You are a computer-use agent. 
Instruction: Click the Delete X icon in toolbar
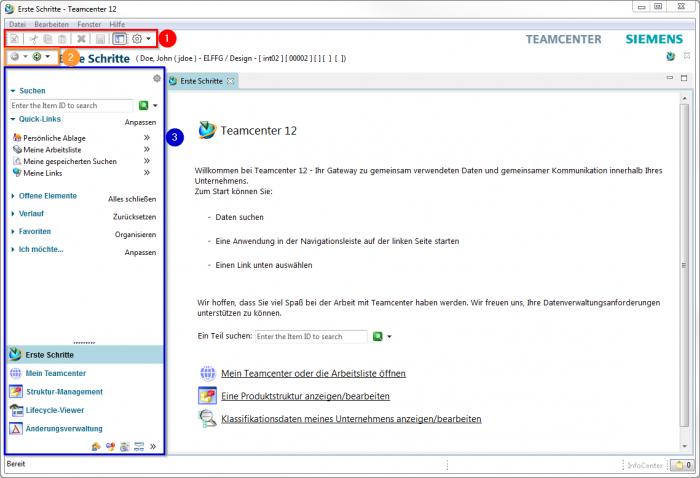(x=81, y=39)
